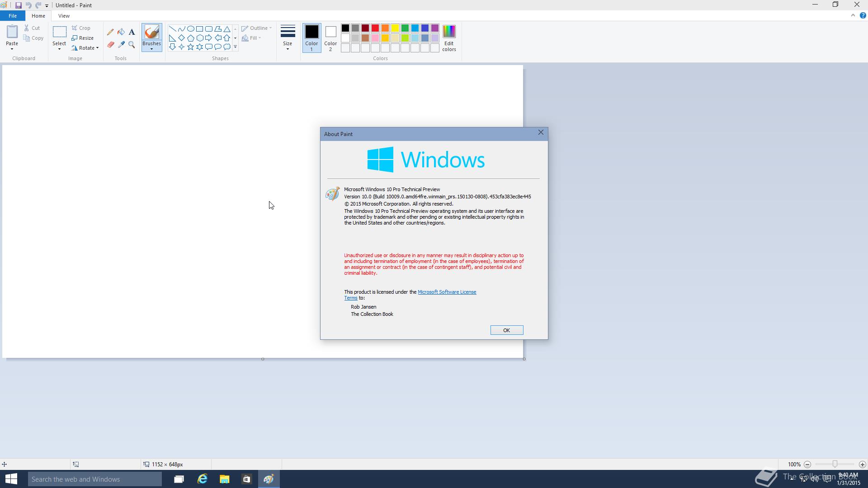
Task: Open the Store from the taskbar
Action: [x=246, y=479]
